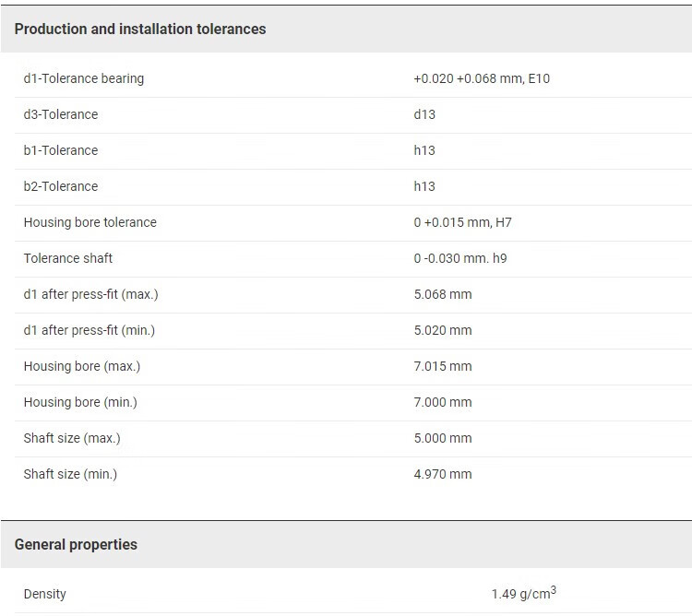This screenshot has width=692, height=616.
Task: Click the b1-Tolerance row label
Action: point(61,150)
